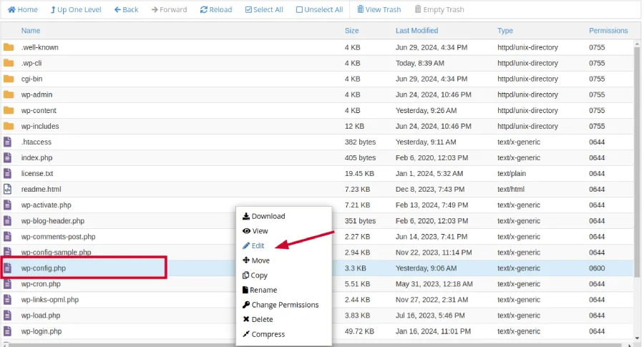Choose Rename from the context menu

point(260,290)
